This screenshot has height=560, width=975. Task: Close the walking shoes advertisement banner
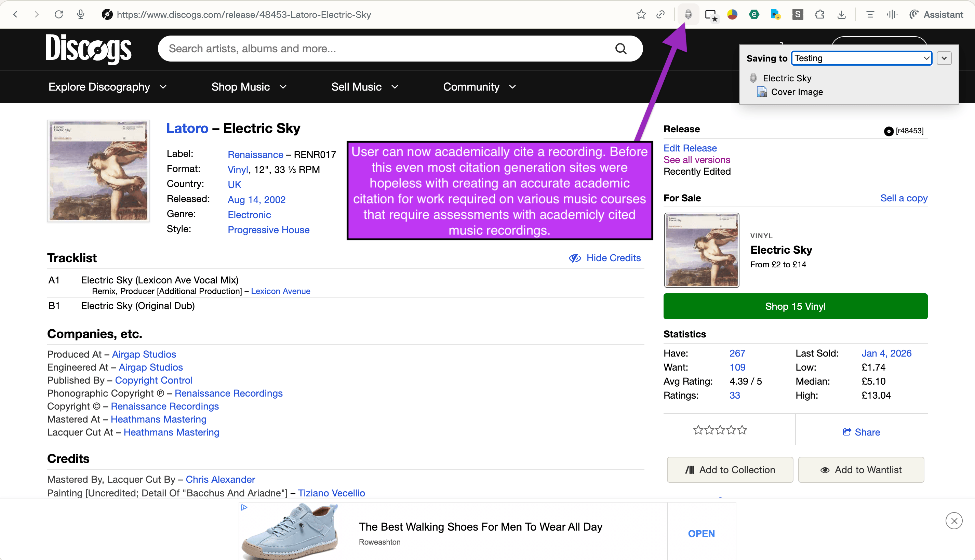[954, 521]
